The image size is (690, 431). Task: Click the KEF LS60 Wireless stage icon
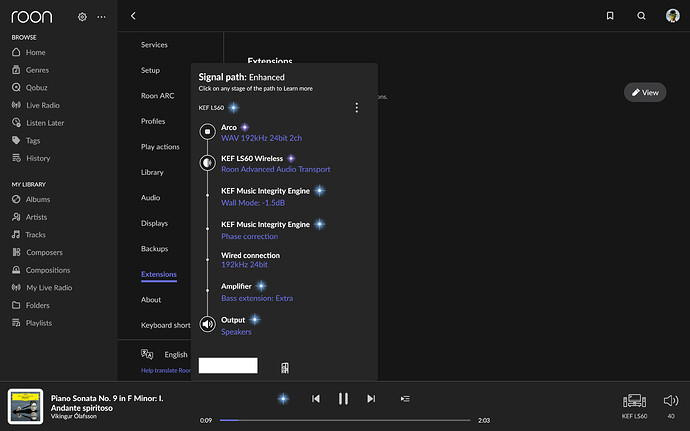pyautogui.click(x=207, y=163)
